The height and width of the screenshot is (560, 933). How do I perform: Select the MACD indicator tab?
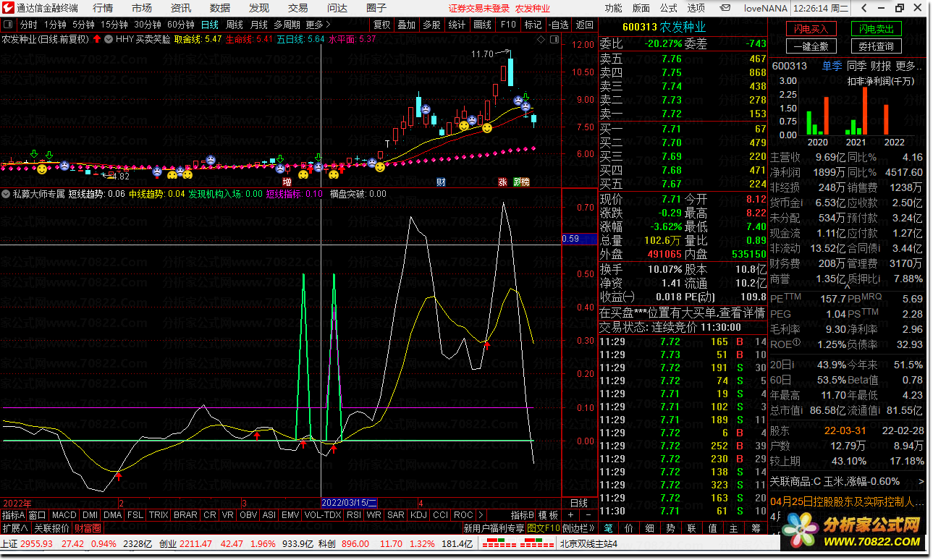[x=64, y=515]
